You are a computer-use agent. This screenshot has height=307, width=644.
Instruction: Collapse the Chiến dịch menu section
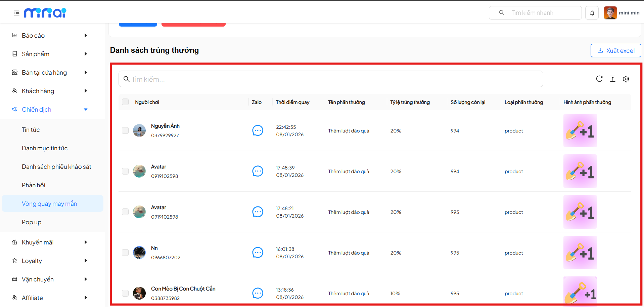pyautogui.click(x=50, y=110)
